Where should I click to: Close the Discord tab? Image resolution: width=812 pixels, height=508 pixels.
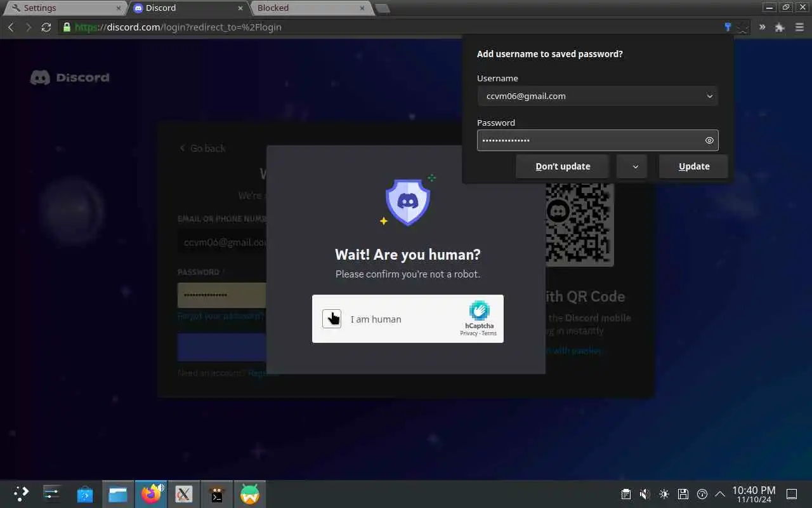(x=240, y=8)
